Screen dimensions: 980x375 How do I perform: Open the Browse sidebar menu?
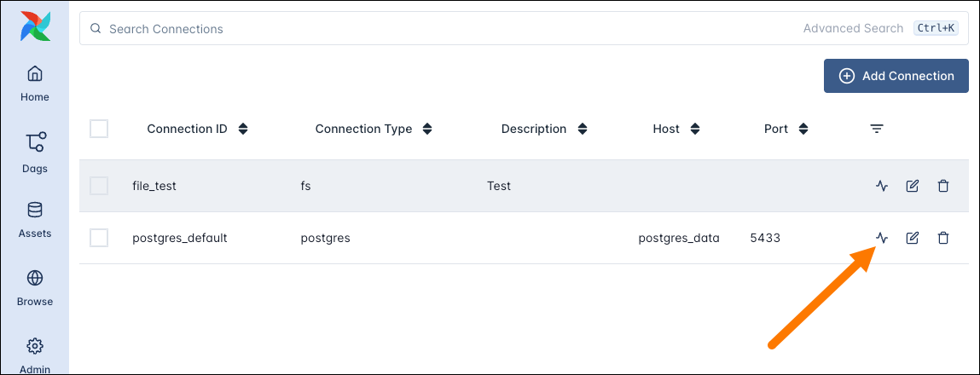pyautogui.click(x=35, y=287)
